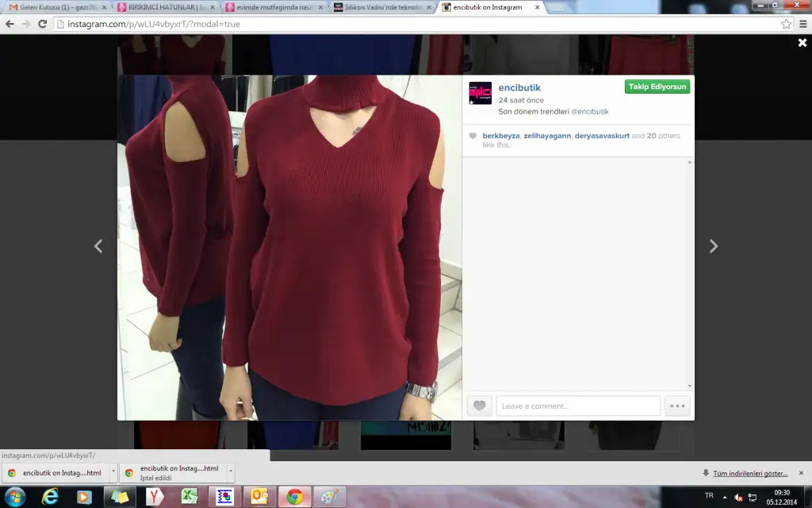812x508 pixels.
Task: Open the Chrome hamburger menu
Action: tap(802, 24)
